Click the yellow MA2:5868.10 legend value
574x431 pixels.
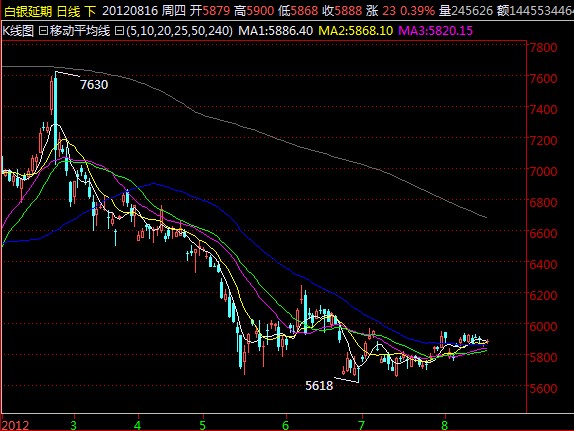tap(355, 31)
